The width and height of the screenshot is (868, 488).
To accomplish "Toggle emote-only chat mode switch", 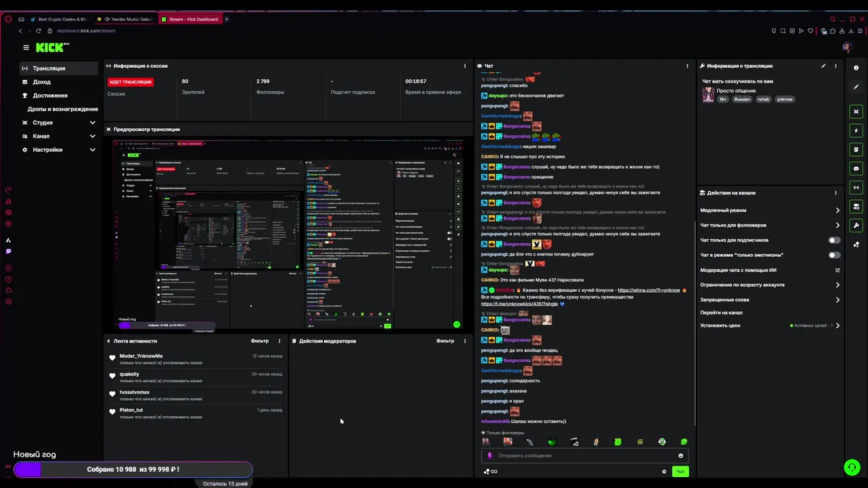I will coord(834,255).
